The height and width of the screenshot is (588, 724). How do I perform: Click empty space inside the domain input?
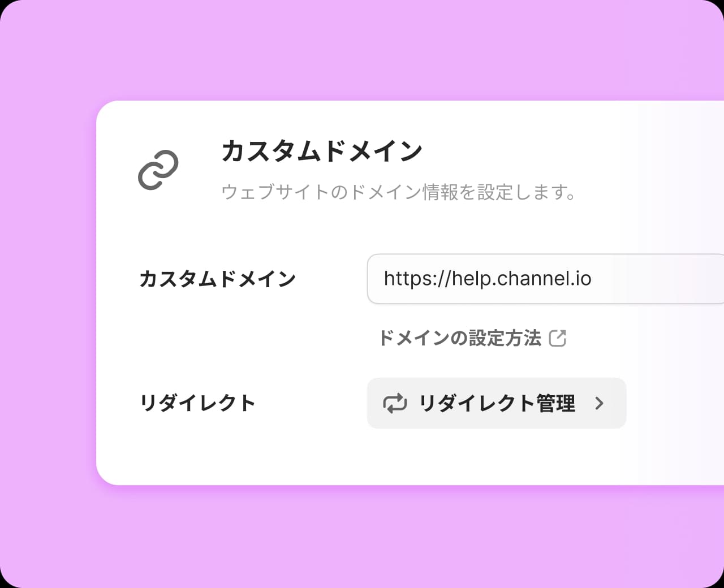[x=656, y=279]
